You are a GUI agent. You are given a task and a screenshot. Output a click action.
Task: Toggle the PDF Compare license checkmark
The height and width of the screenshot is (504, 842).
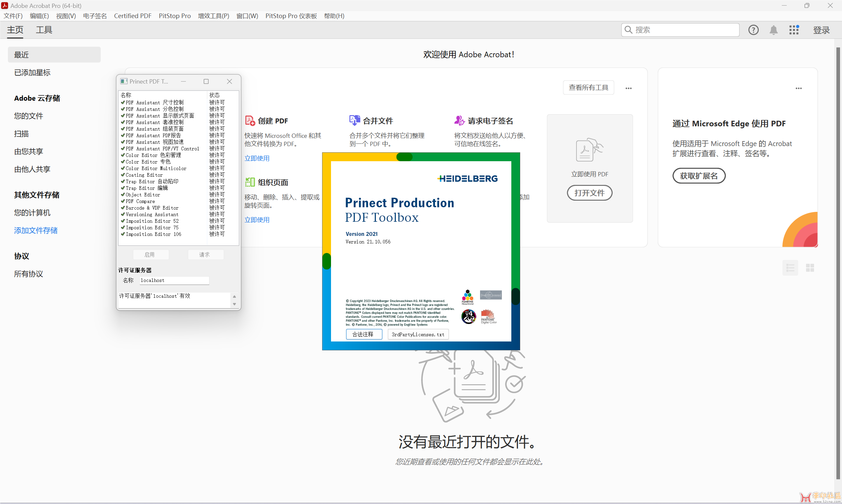(123, 201)
